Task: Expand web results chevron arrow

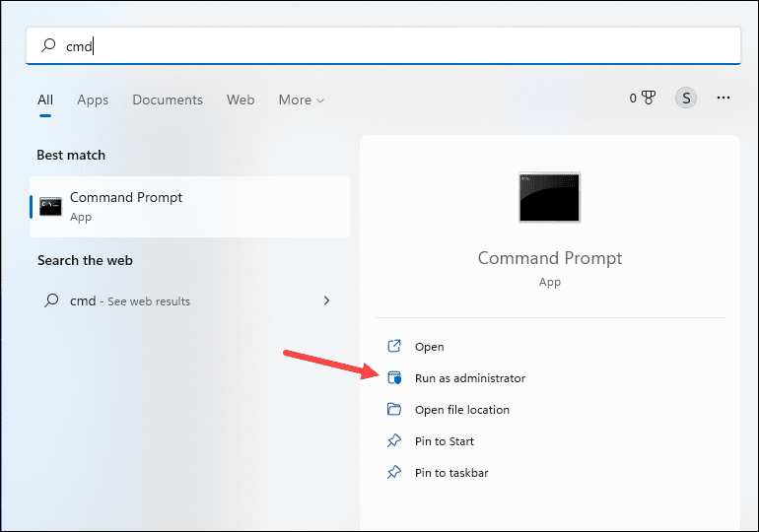Action: 326,300
